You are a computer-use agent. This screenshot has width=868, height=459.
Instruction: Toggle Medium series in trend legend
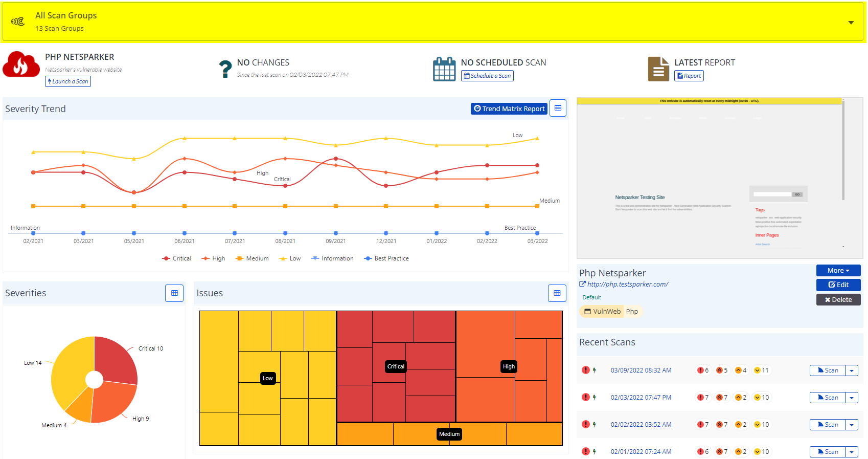pos(252,258)
